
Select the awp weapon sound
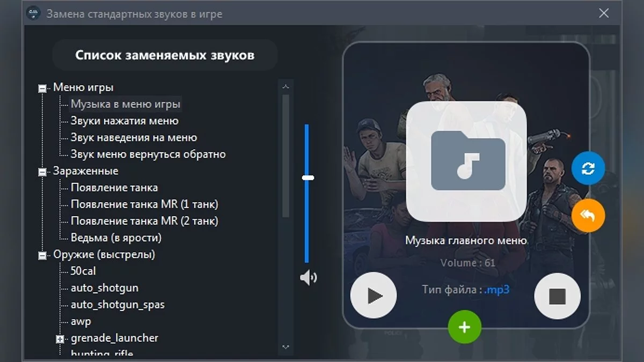(81, 321)
